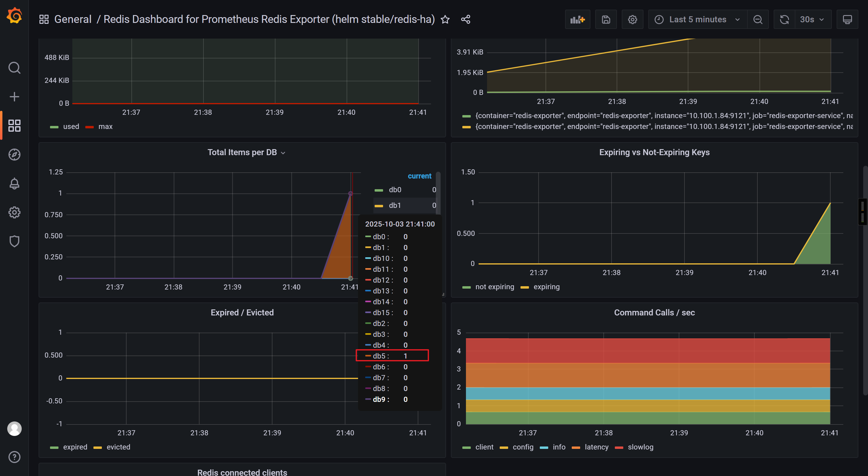Select db1 row in the legend

click(x=395, y=205)
